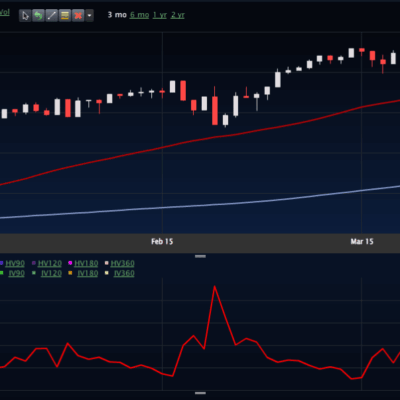Click the red X delete drawings icon
400x400 pixels.
click(78, 15)
